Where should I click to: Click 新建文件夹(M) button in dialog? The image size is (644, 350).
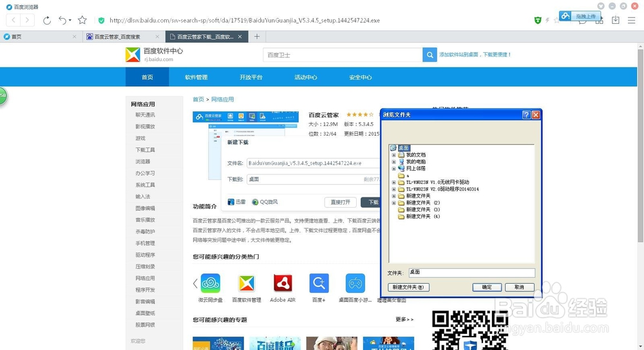click(x=408, y=287)
